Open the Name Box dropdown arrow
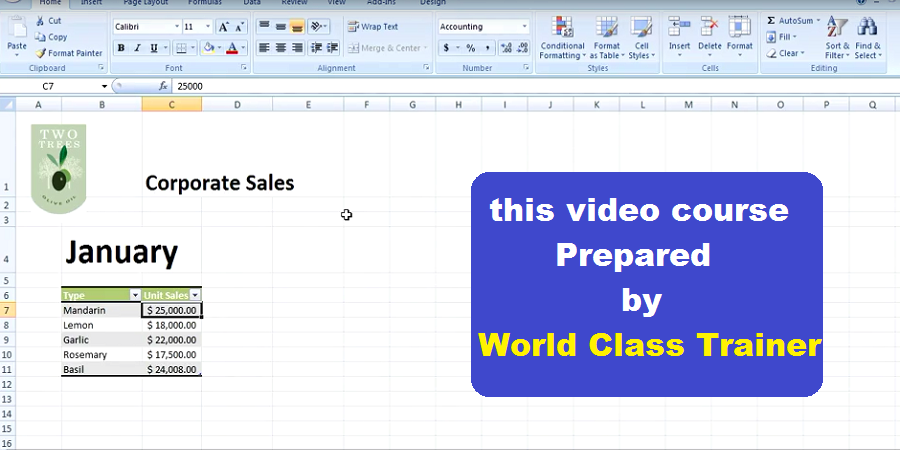Screen dimensions: 900x450 (x=104, y=86)
